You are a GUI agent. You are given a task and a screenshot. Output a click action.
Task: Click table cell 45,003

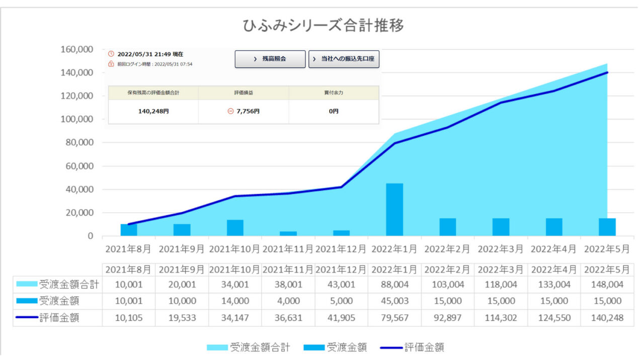coord(394,301)
